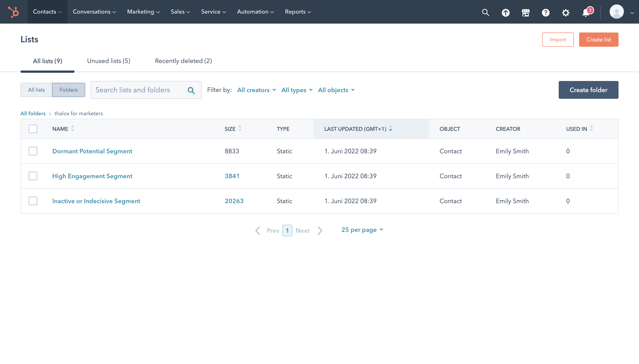This screenshot has width=639, height=364.
Task: Switch to the Unused lists tab
Action: point(109,61)
